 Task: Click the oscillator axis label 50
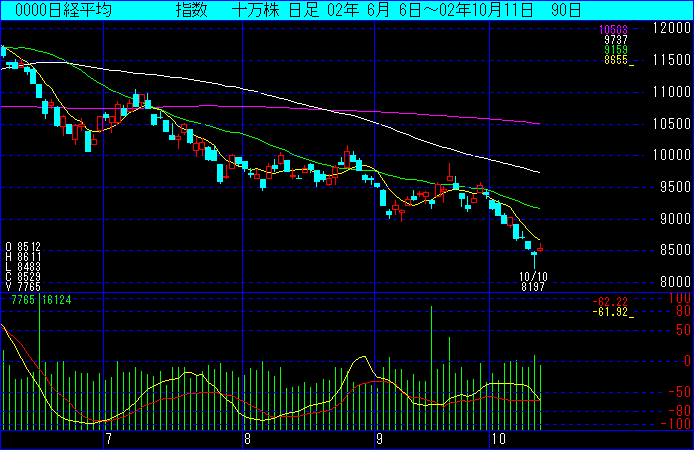point(683,330)
